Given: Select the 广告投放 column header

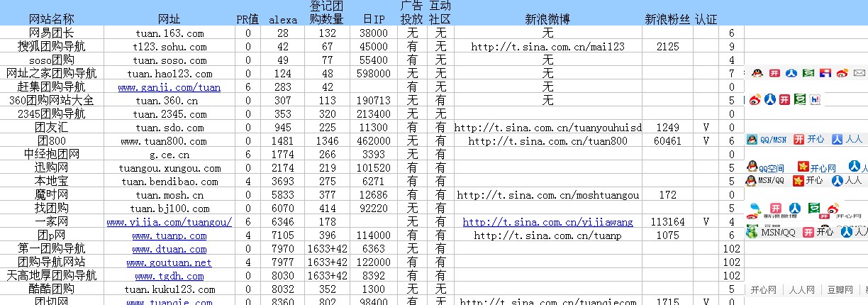Looking at the screenshot, I should click(412, 13).
